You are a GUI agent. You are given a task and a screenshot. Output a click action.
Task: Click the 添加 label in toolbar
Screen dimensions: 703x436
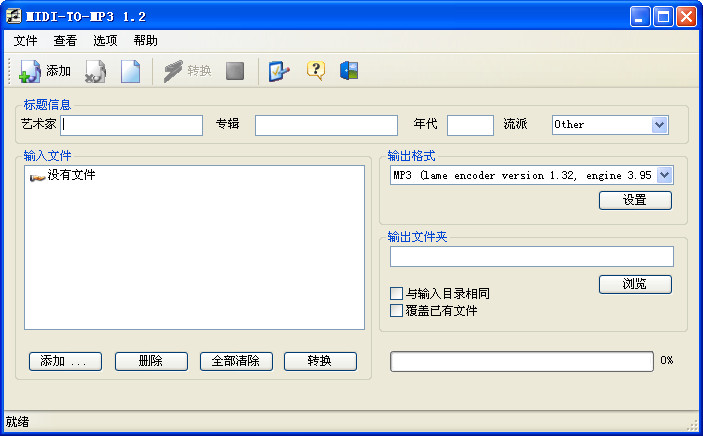[58, 71]
